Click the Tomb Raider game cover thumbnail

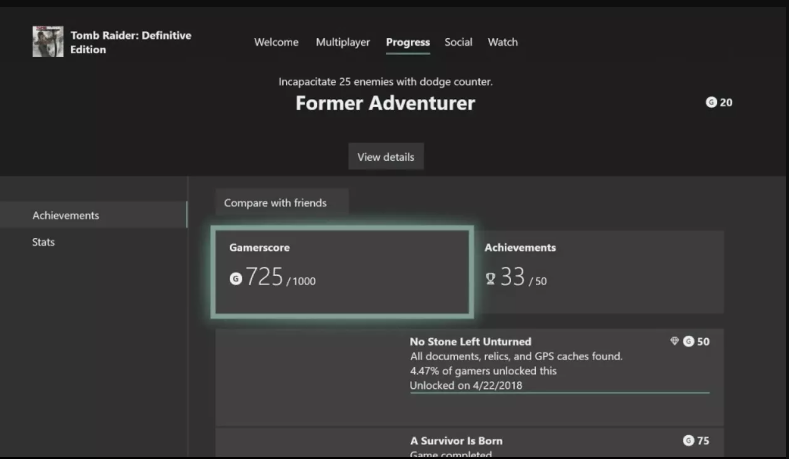click(48, 42)
